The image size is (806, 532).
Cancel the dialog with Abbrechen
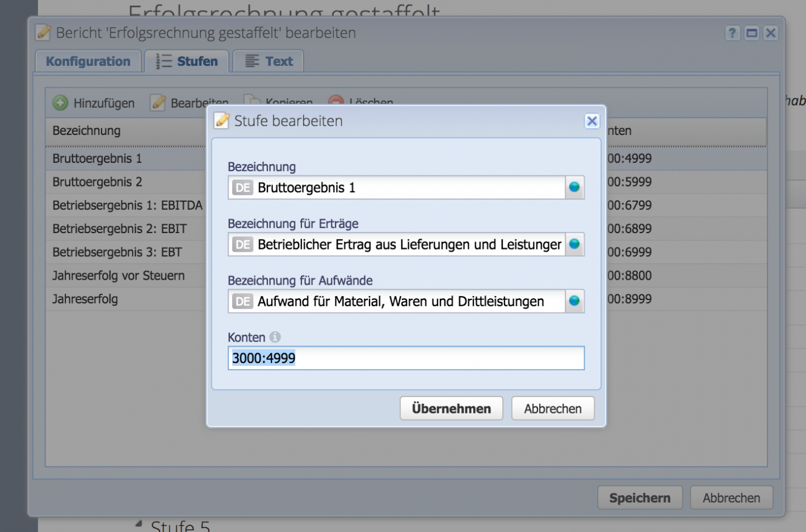(x=552, y=408)
